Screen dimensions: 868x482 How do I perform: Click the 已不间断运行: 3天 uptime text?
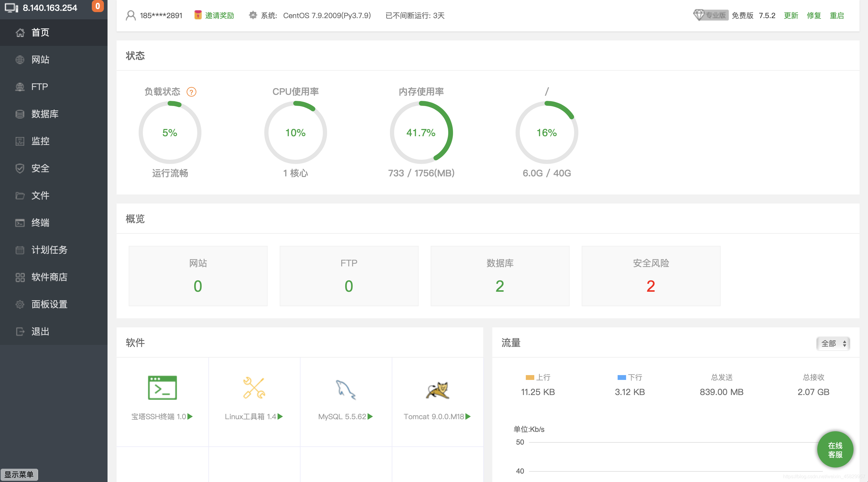point(415,15)
